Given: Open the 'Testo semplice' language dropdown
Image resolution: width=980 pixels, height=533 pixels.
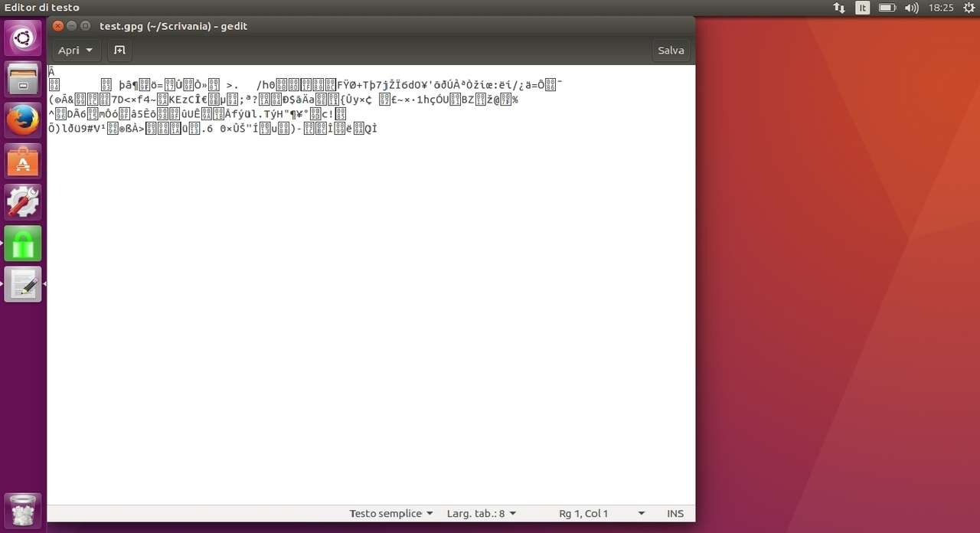Looking at the screenshot, I should [391, 514].
